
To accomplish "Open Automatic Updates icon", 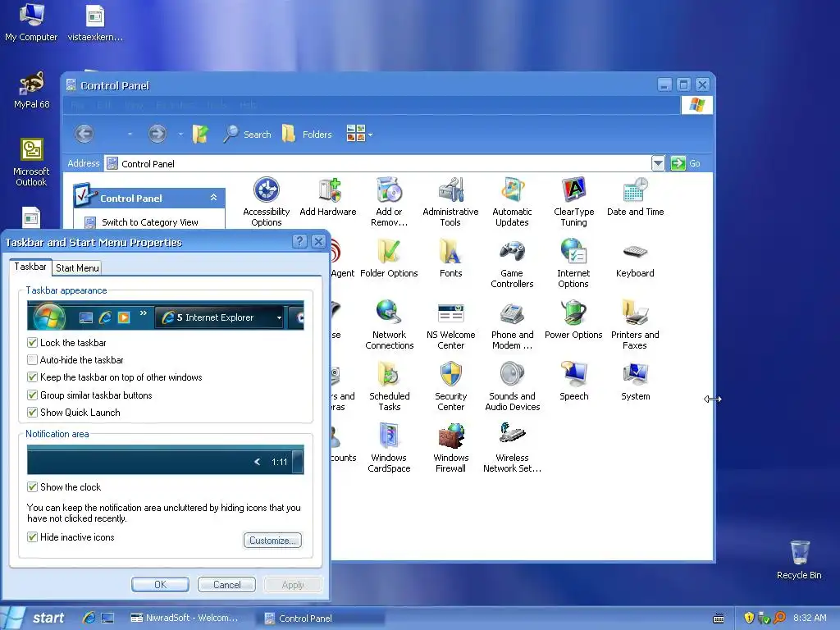I will click(x=512, y=202).
